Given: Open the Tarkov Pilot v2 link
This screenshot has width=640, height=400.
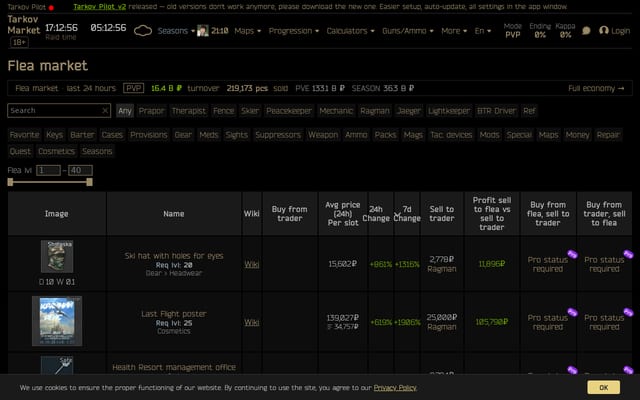Looking at the screenshot, I should (x=100, y=7).
